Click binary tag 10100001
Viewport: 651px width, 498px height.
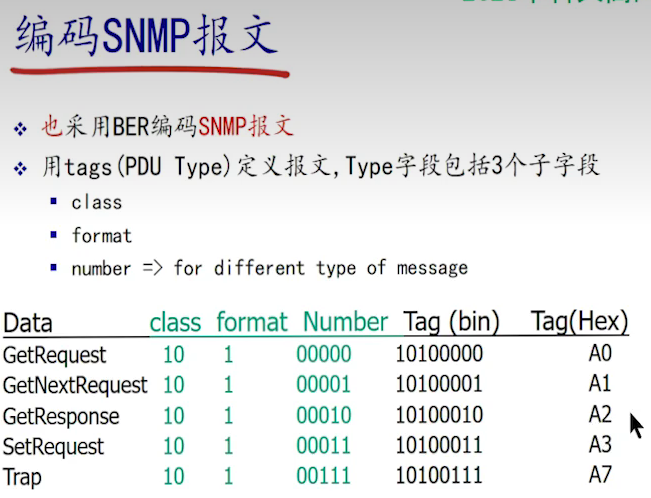point(439,384)
